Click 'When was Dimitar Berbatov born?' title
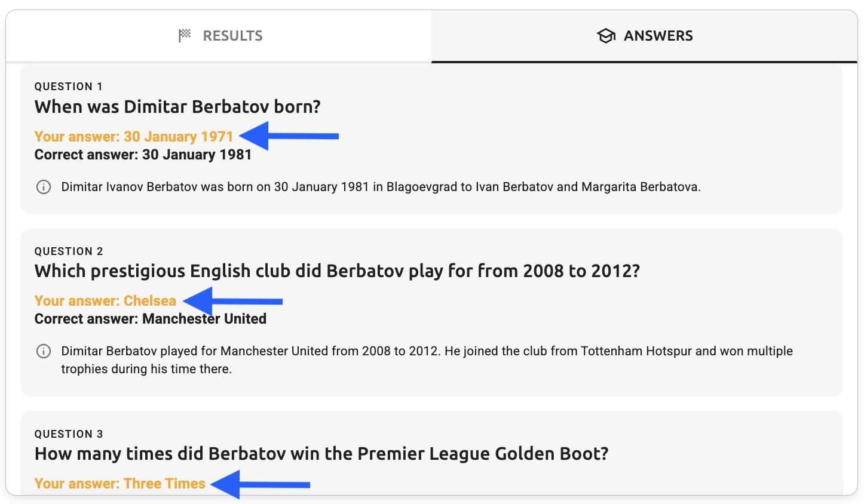 click(177, 107)
